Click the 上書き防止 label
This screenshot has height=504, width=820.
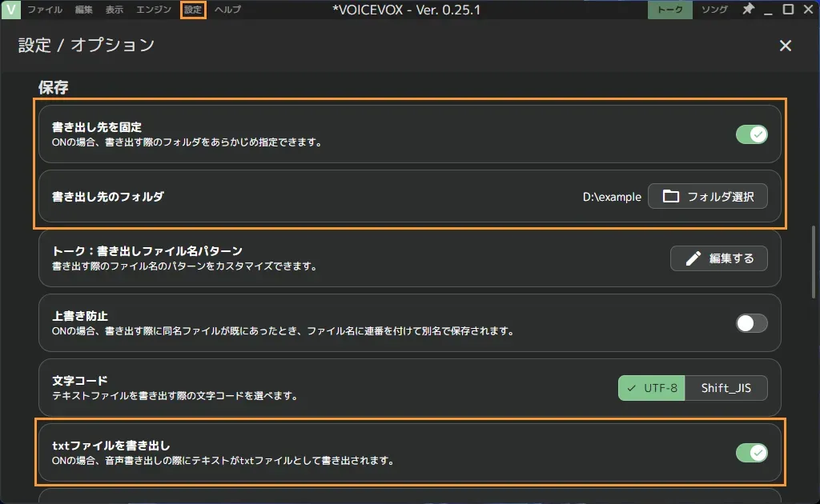[80, 316]
